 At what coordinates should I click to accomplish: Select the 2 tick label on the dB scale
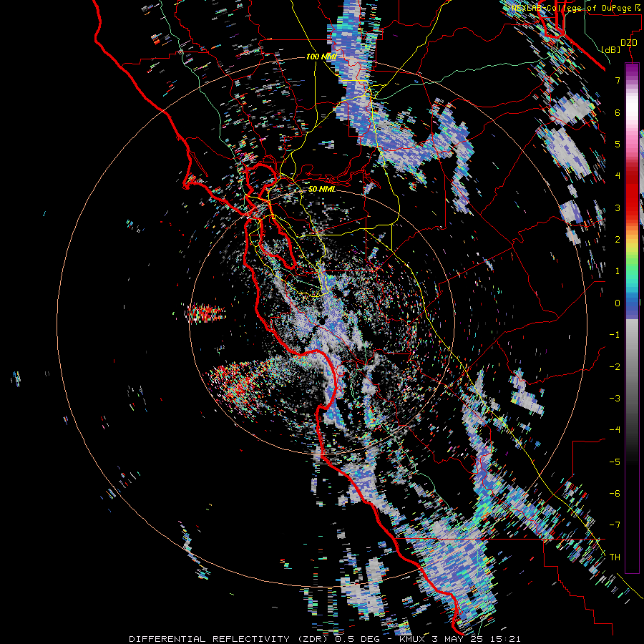click(618, 239)
